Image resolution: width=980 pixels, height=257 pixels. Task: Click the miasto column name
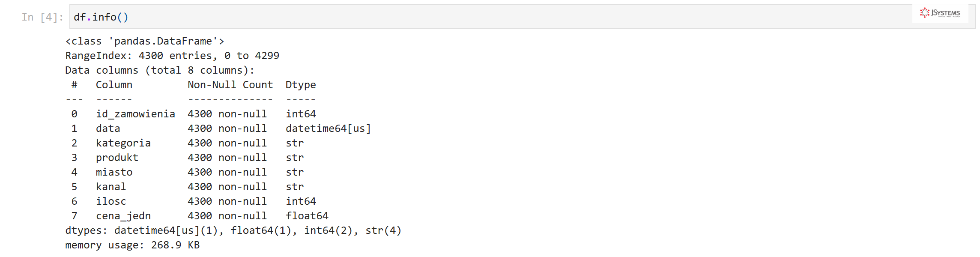point(114,172)
